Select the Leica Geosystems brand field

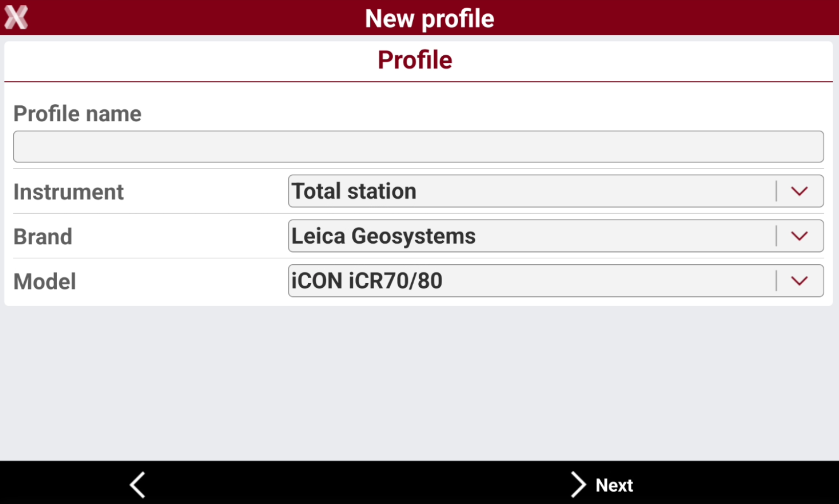pyautogui.click(x=556, y=236)
